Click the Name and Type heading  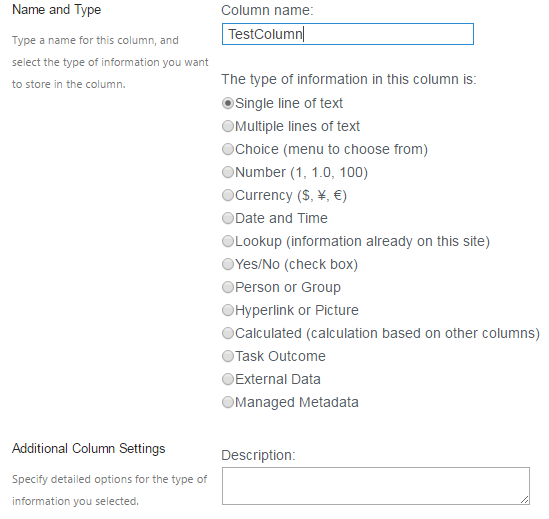(56, 10)
